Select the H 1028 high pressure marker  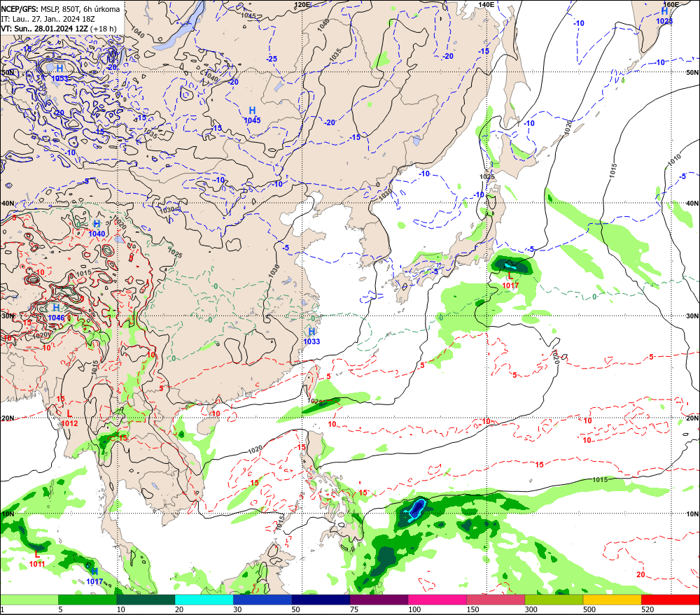pos(664,15)
